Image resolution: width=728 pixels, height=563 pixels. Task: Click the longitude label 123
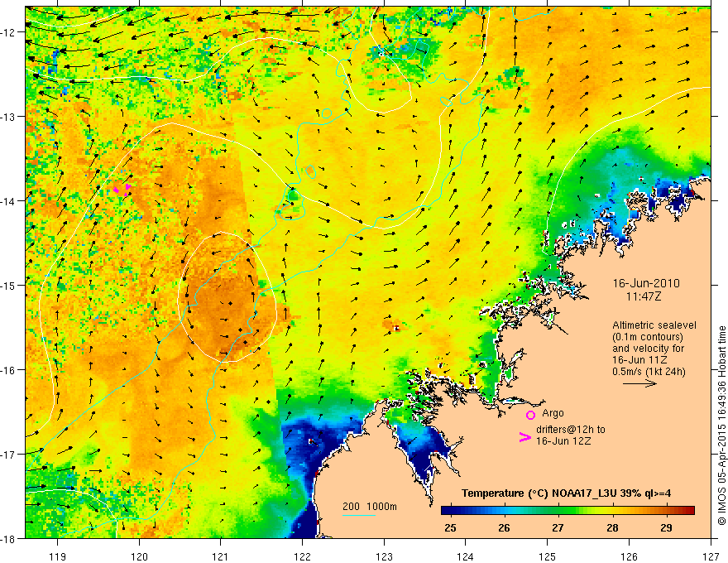[x=384, y=556]
